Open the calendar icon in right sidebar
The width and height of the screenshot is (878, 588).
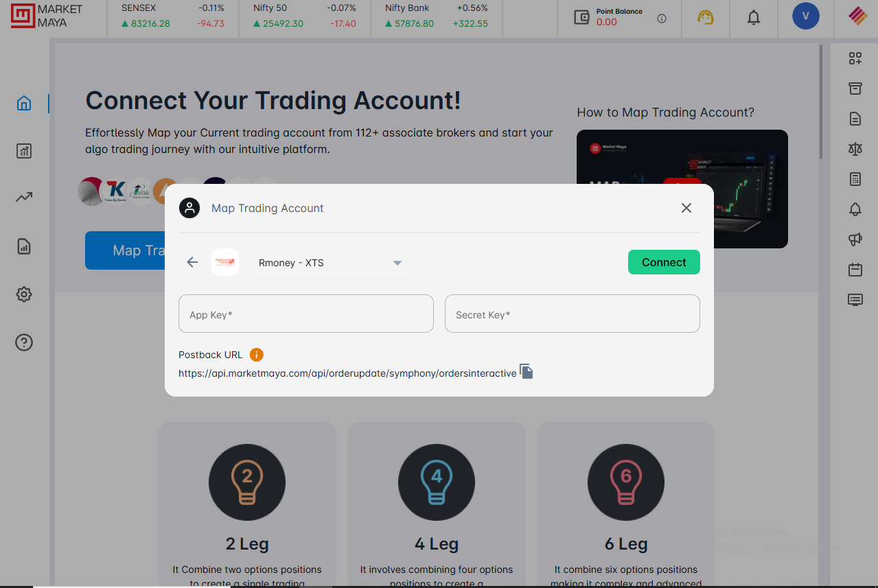click(x=855, y=269)
